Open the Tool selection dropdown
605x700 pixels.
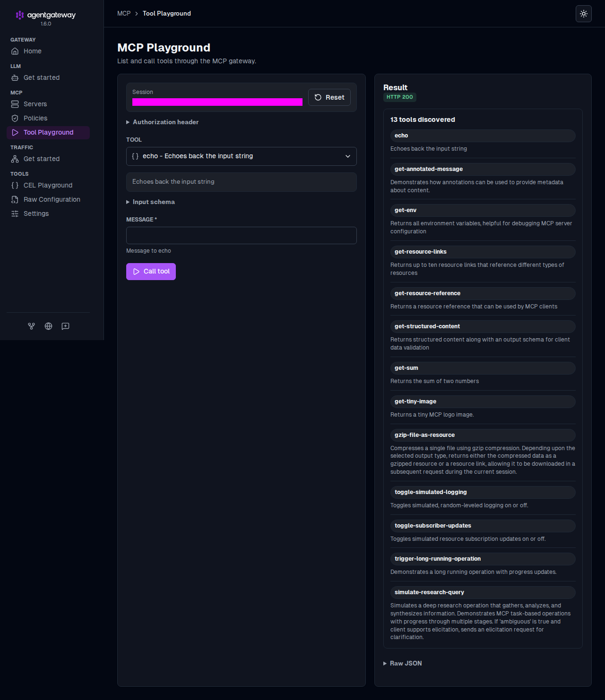pyautogui.click(x=242, y=156)
